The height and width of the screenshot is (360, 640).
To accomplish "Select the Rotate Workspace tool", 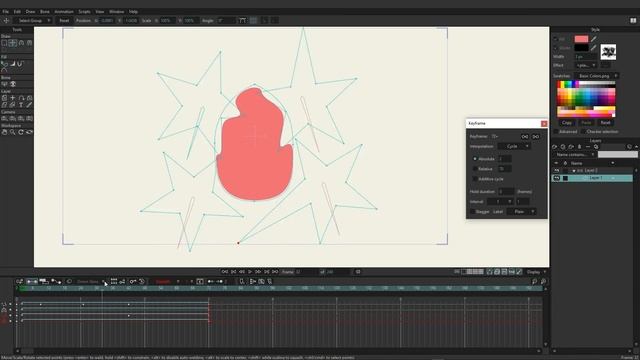I will pos(21,132).
